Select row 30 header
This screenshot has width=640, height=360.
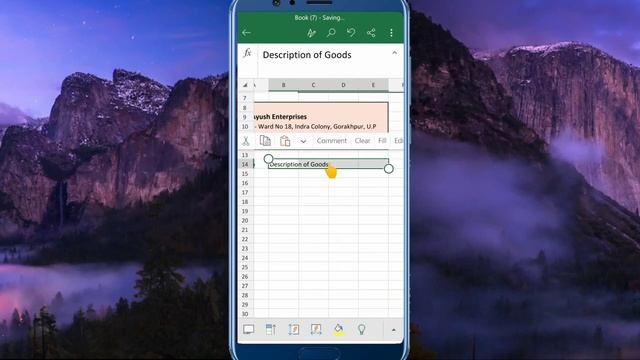[x=245, y=314]
